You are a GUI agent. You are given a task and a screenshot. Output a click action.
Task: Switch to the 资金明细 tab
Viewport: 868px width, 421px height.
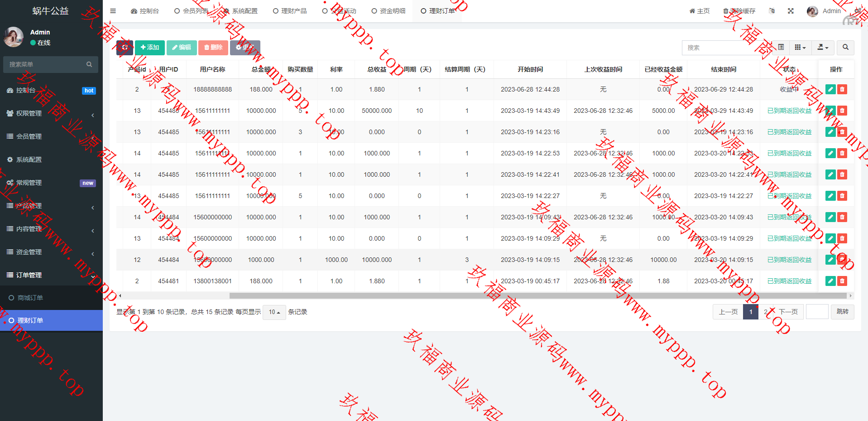(388, 11)
